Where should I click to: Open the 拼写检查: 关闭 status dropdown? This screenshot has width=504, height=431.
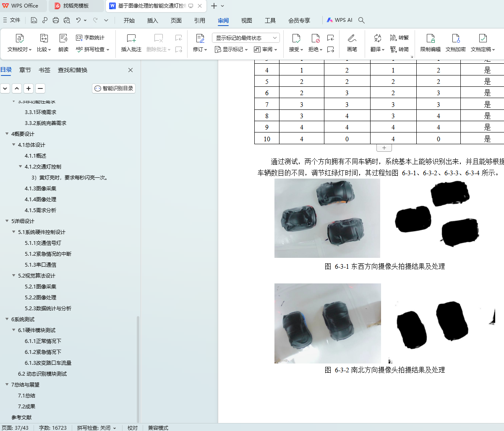[97, 428]
